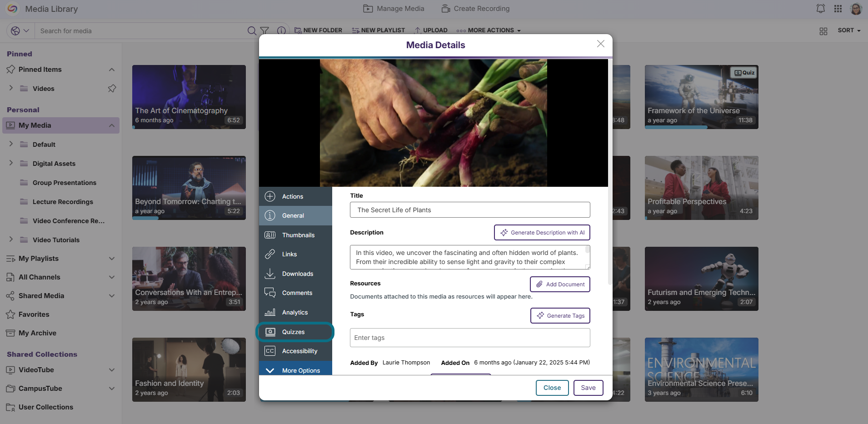
Task: Create a New Playlist
Action: click(378, 30)
